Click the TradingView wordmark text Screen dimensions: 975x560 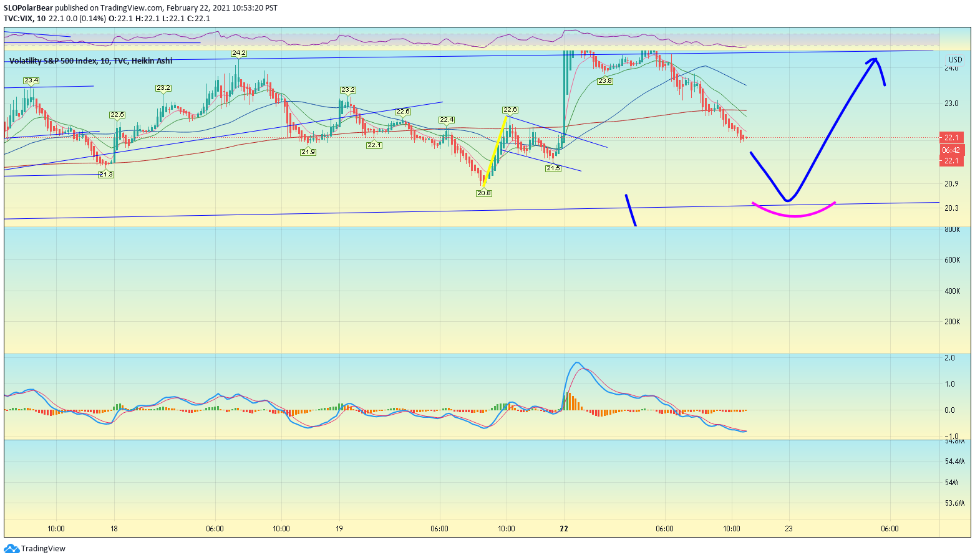point(43,549)
